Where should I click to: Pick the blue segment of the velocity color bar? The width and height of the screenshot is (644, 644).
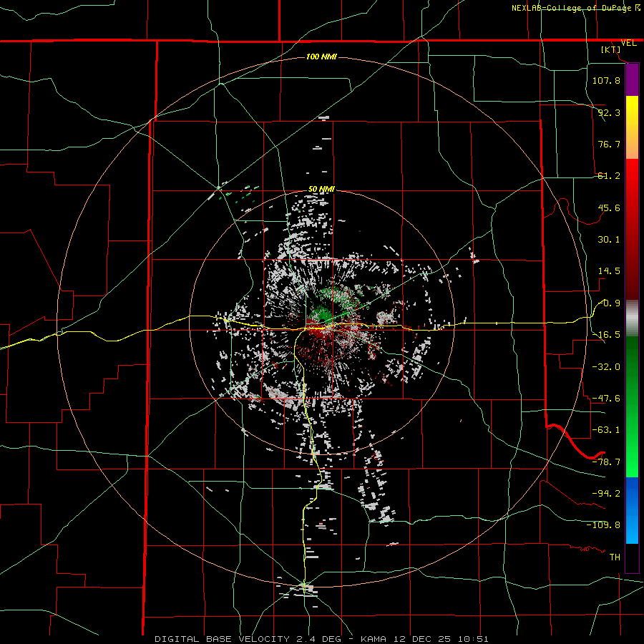tap(632, 510)
